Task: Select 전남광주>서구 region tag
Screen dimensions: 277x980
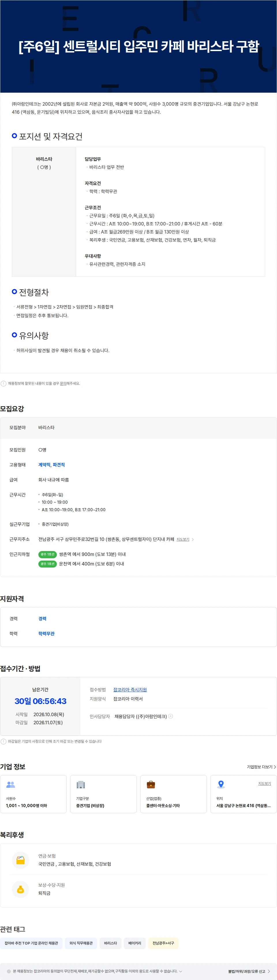Action: (x=163, y=943)
